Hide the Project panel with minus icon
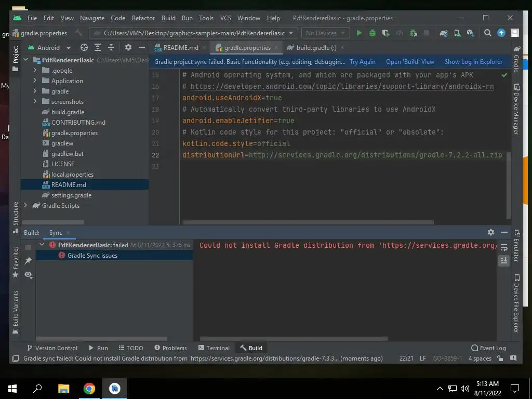532x399 pixels. [142, 47]
